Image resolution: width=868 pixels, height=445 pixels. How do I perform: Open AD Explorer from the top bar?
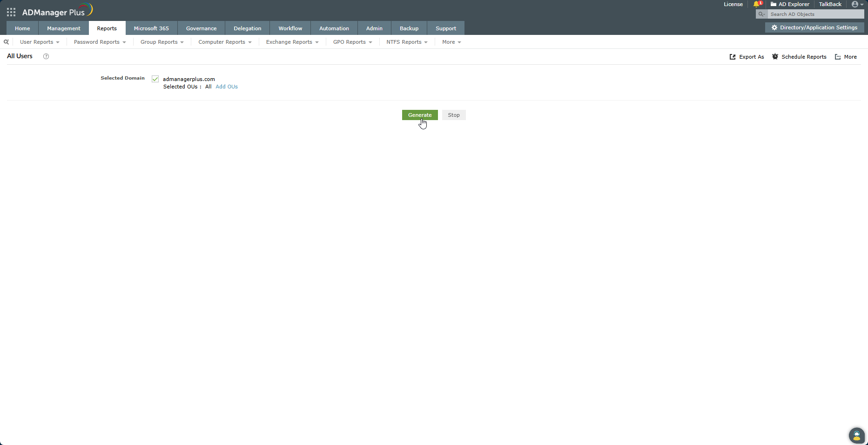790,4
